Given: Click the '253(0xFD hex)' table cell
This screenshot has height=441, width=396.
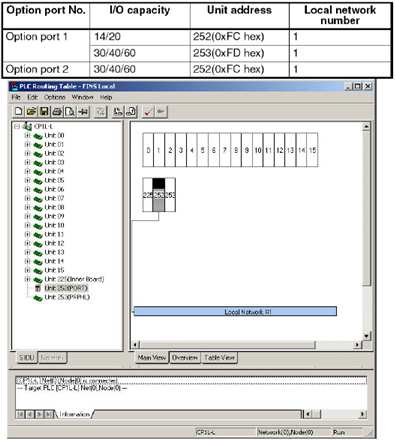Looking at the screenshot, I should tap(239, 53).
